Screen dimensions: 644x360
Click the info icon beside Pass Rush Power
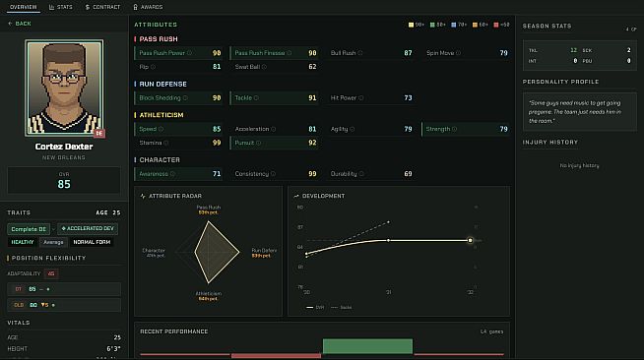tap(189, 53)
